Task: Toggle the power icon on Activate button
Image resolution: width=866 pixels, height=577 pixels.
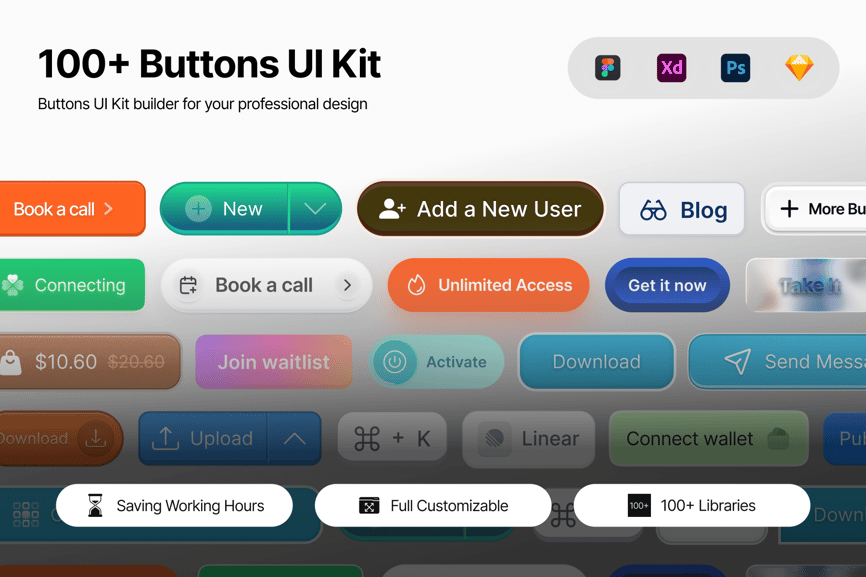Action: [x=395, y=362]
